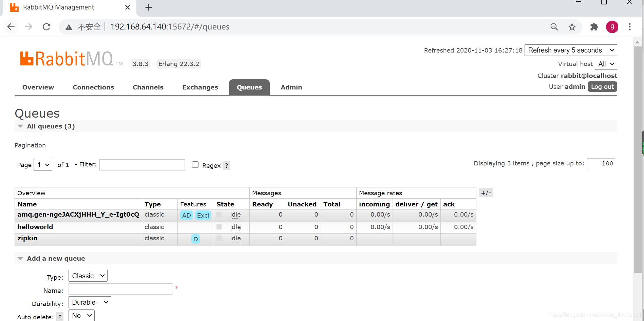Open the Auto delete dropdown
644x321 pixels.
(81, 316)
